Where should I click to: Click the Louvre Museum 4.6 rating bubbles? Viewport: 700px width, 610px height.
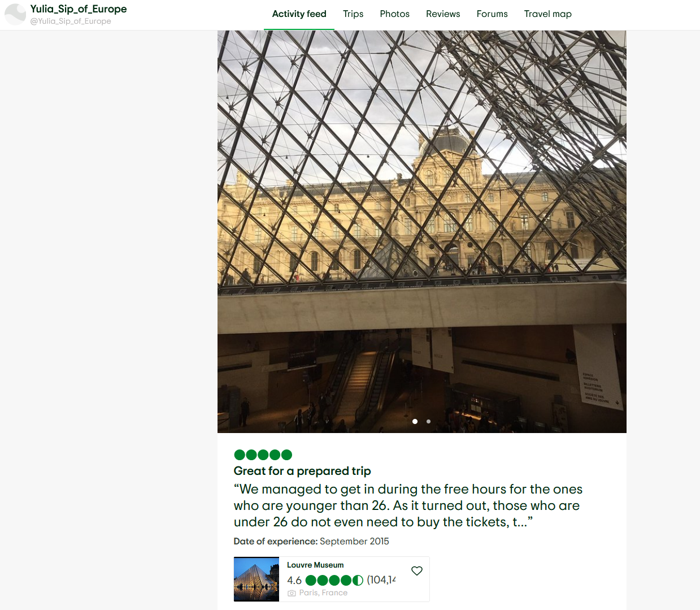coord(334,580)
